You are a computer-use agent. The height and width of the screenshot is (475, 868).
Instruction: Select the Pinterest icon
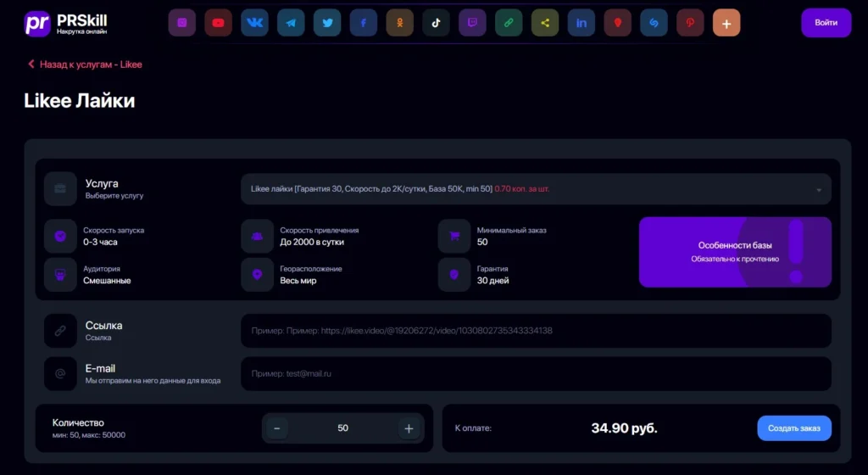[x=690, y=23]
